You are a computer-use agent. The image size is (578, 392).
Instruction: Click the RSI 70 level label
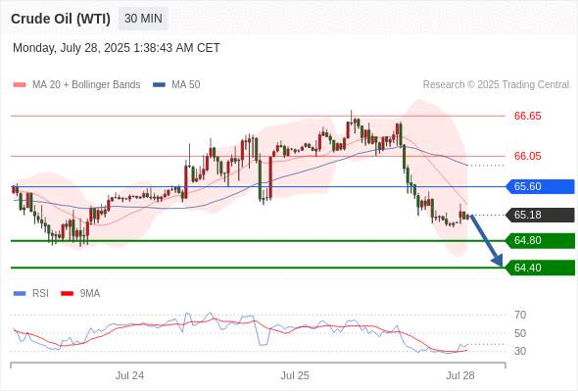pyautogui.click(x=520, y=315)
